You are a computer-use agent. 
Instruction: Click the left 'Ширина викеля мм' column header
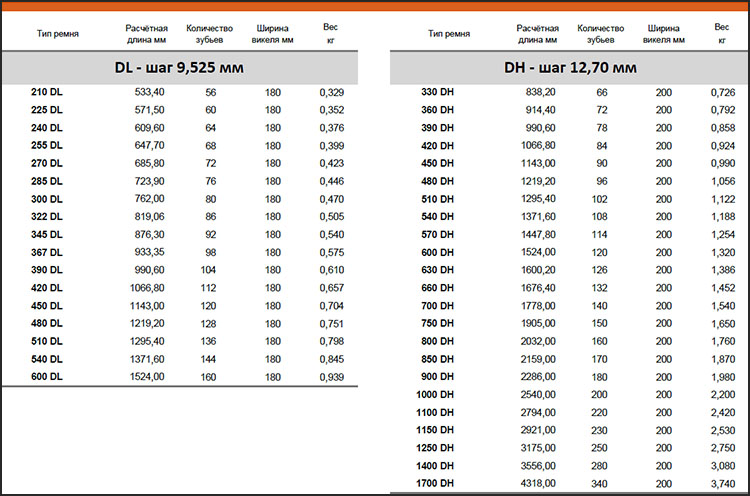point(272,33)
